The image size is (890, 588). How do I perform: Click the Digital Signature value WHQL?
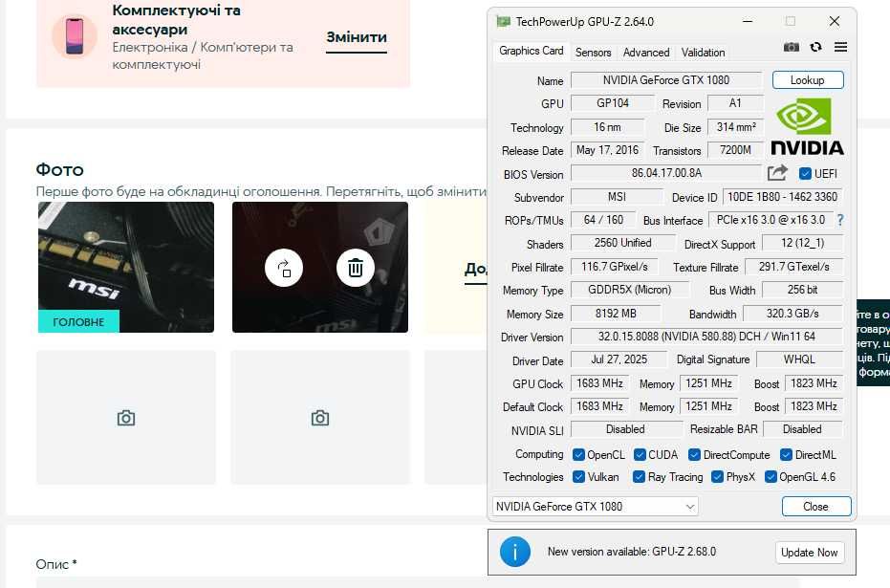coord(799,359)
